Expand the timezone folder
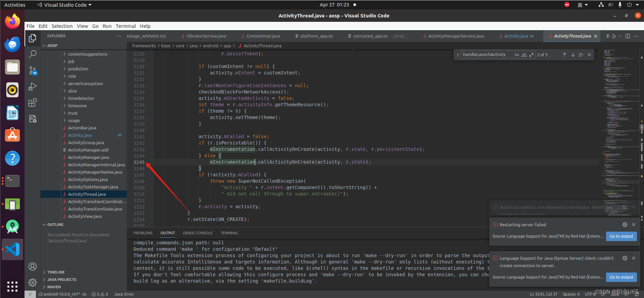Image resolution: width=644 pixels, height=298 pixels. [x=77, y=106]
